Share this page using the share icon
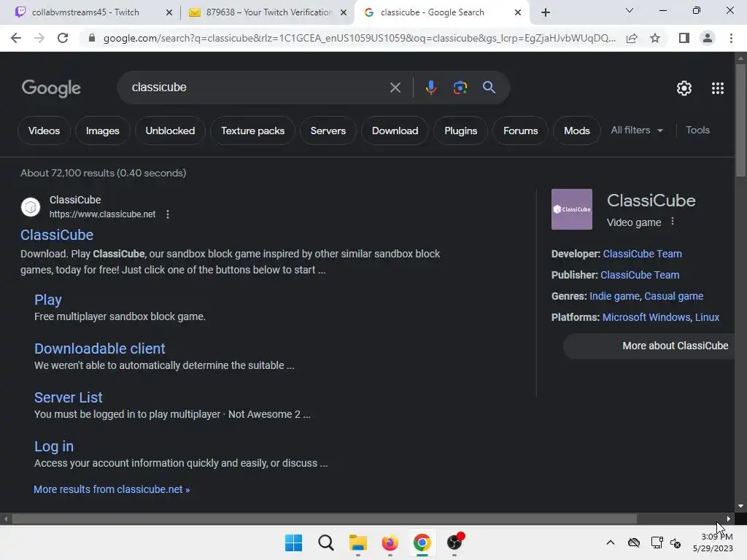 (x=632, y=38)
